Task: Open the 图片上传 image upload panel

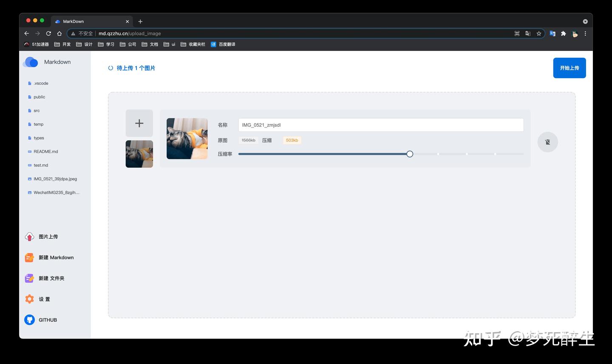Action: click(29, 237)
